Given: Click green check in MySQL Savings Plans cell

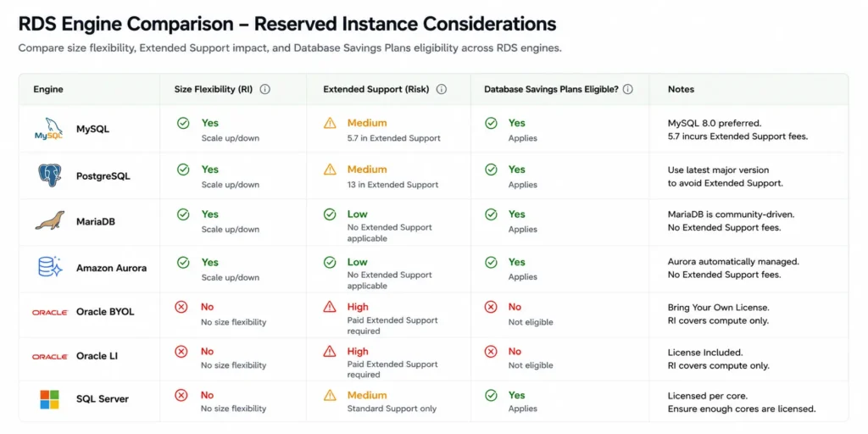Looking at the screenshot, I should [491, 123].
